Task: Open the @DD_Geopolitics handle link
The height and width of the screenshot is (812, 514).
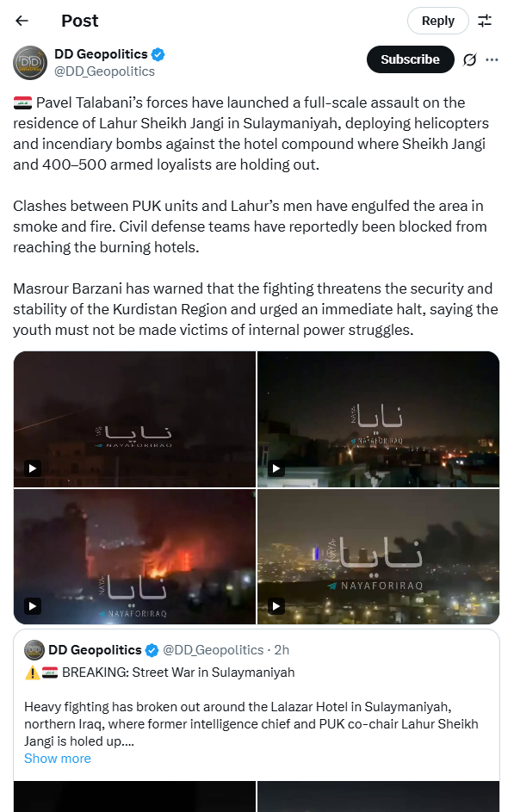Action: click(104, 71)
